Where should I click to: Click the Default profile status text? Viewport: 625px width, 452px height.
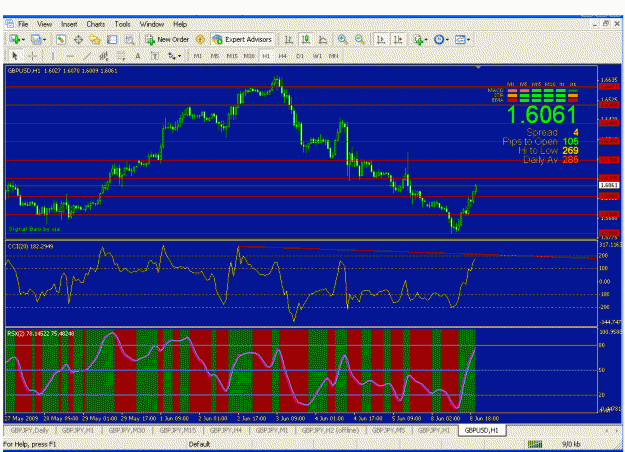199,444
